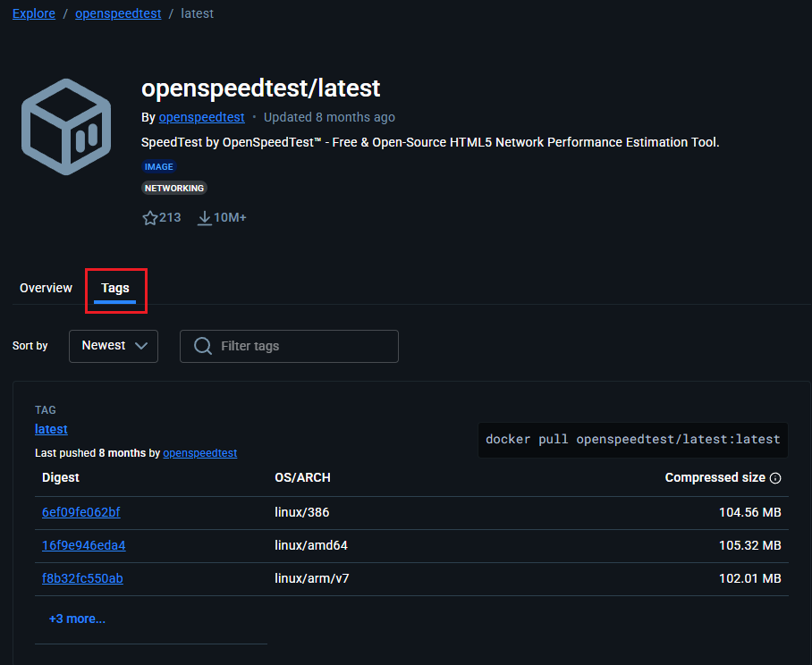The image size is (812, 665).
Task: Click the Compressed size info icon
Action: click(x=775, y=478)
